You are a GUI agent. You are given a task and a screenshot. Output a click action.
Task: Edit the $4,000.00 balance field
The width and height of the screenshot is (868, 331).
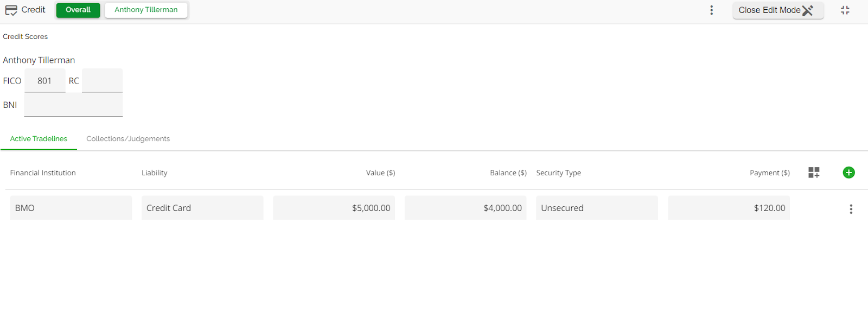coord(465,208)
